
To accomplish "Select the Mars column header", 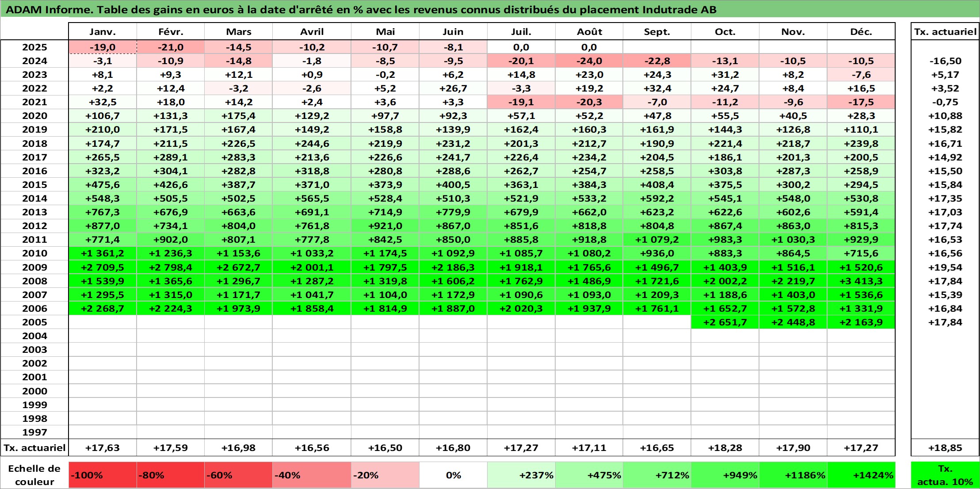I will 239,32.
